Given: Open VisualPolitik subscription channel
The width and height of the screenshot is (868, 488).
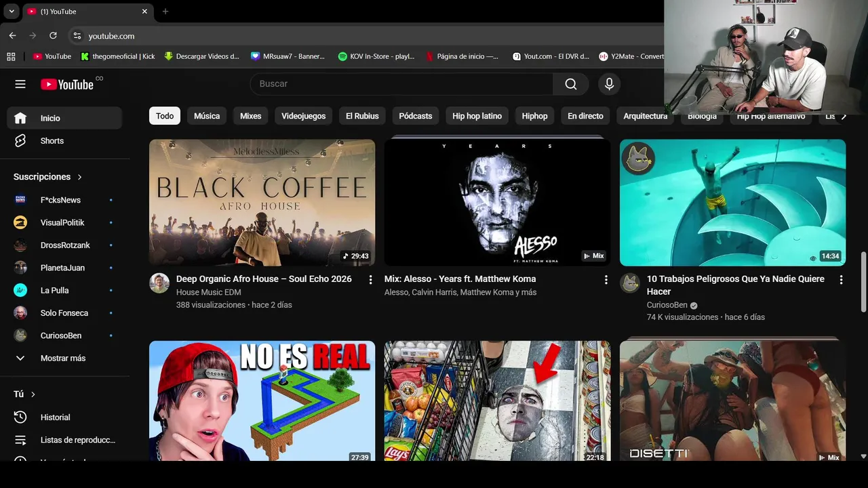Looking at the screenshot, I should point(64,222).
